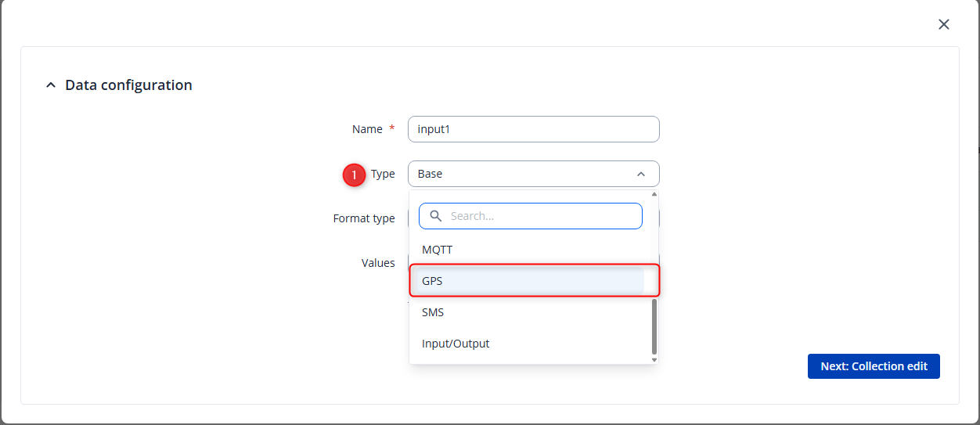Click the red step 1 badge
This screenshot has width=980, height=425.
pos(354,175)
